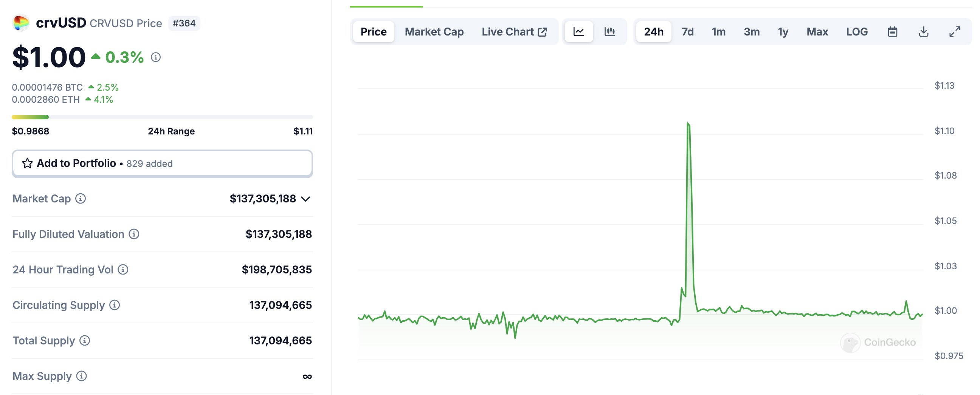Click the 137,094,665 Circulating Supply value
Image resolution: width=980 pixels, height=395 pixels.
click(281, 305)
